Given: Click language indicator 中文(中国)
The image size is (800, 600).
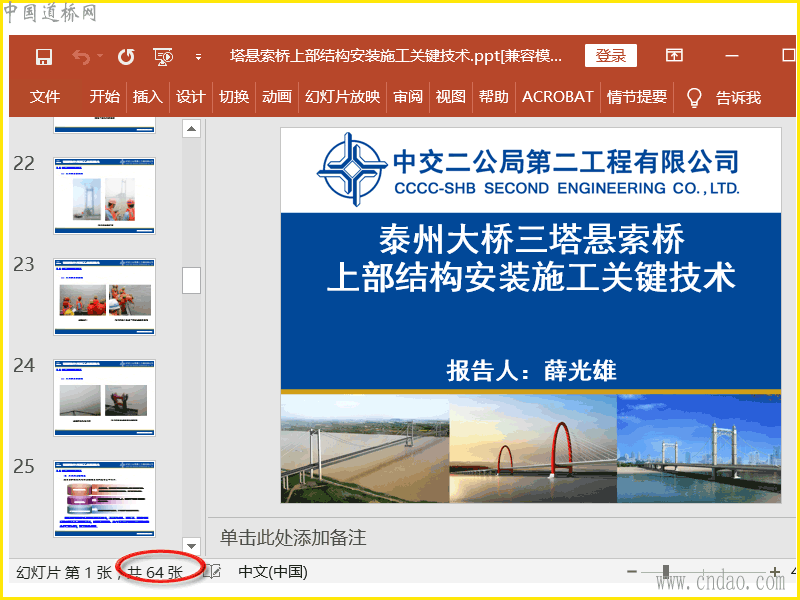Looking at the screenshot, I should pyautogui.click(x=273, y=571).
